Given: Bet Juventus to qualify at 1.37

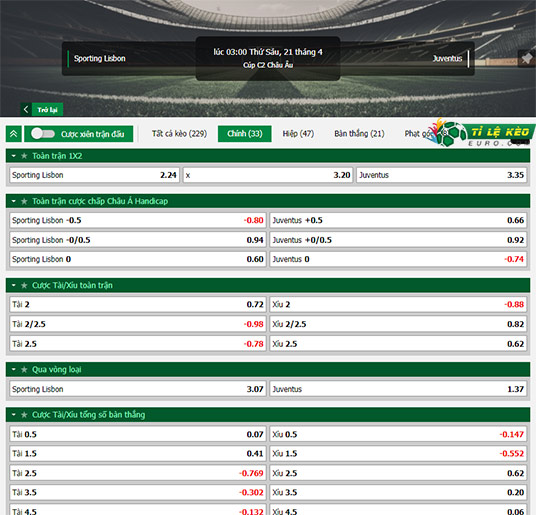Looking at the screenshot, I should point(398,389).
